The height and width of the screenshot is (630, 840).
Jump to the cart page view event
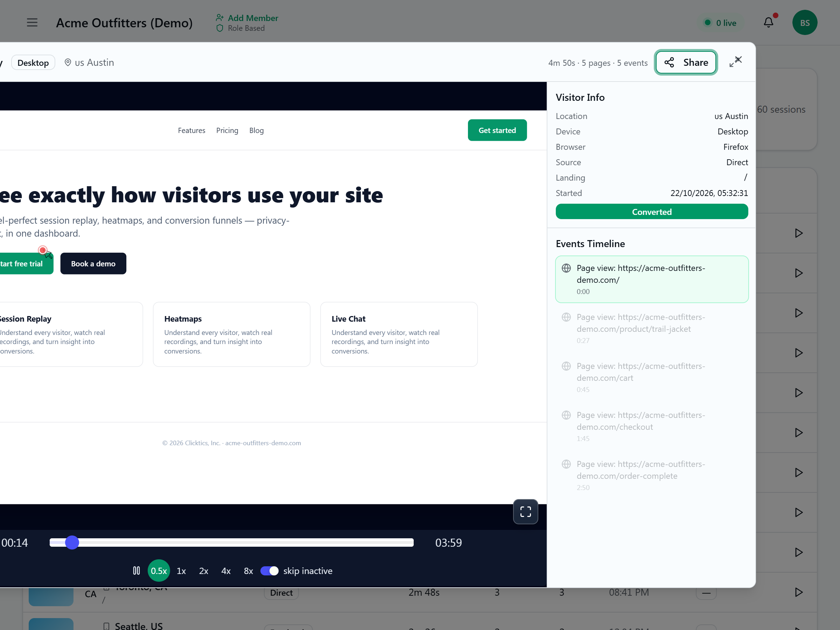click(x=652, y=377)
